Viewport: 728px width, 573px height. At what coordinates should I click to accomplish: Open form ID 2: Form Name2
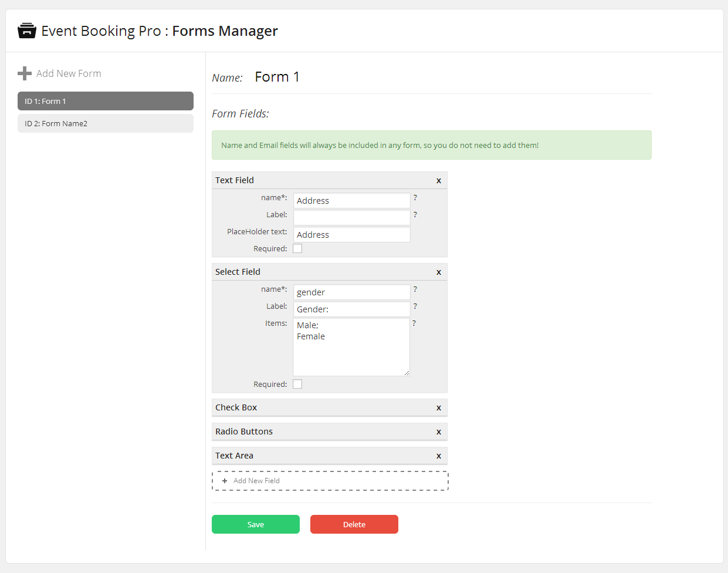click(x=106, y=123)
